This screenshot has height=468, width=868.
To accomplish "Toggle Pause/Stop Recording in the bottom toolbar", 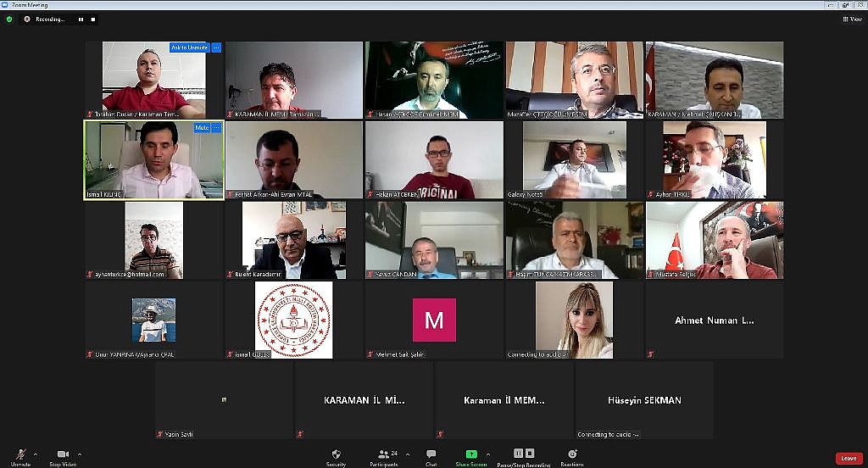I will (524, 454).
